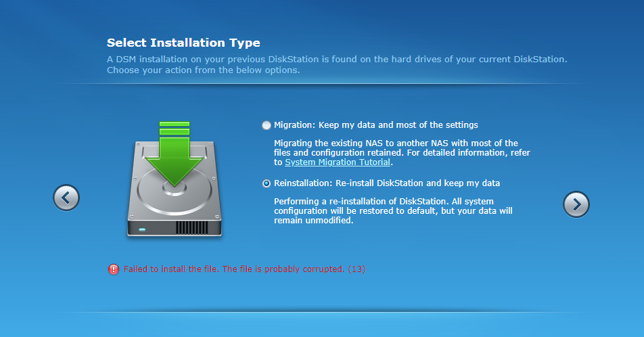Image resolution: width=644 pixels, height=337 pixels.
Task: Go back with the left arrow button
Action: (x=66, y=198)
